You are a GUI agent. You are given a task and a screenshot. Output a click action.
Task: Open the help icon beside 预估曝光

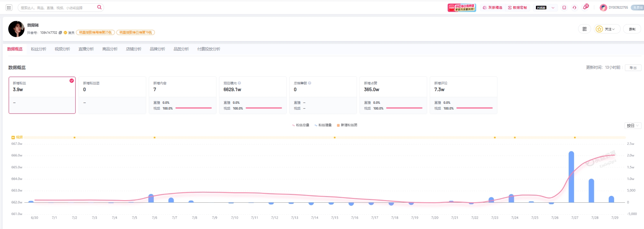[x=239, y=83]
